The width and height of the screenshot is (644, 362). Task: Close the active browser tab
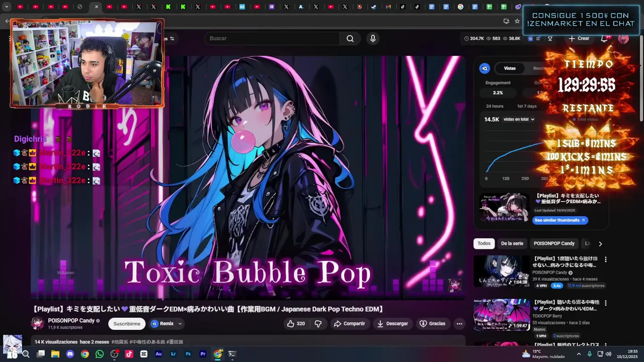(x=97, y=7)
